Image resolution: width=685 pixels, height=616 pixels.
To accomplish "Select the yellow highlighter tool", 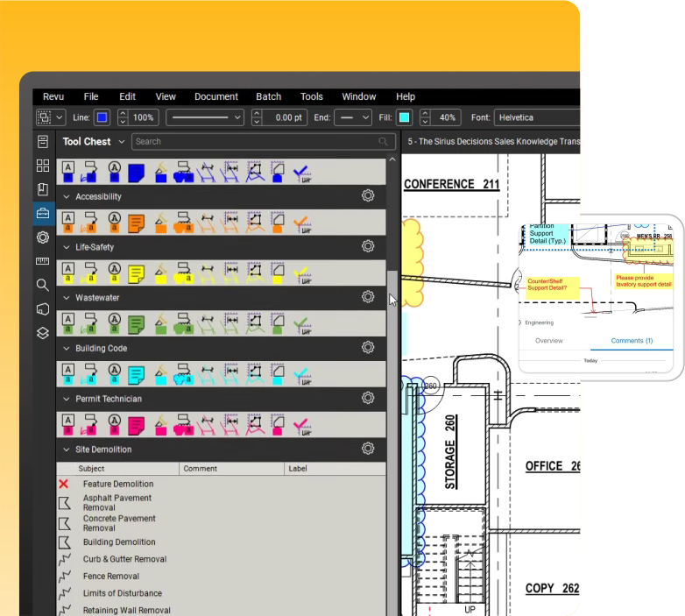I will pos(161,274).
